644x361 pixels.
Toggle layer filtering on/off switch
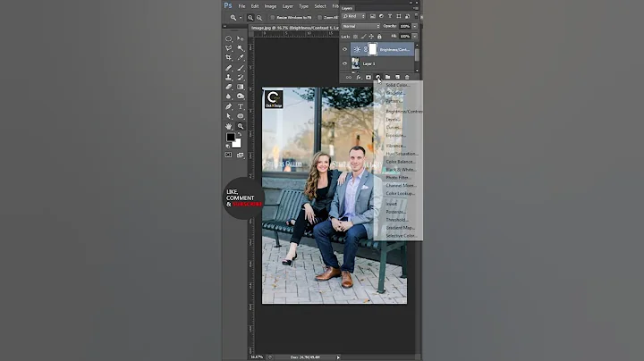(x=416, y=15)
